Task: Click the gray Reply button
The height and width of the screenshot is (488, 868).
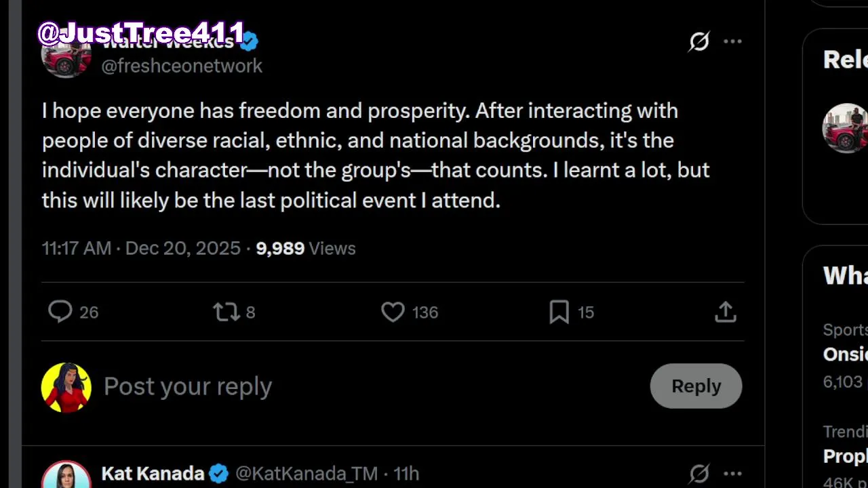Action: (696, 386)
